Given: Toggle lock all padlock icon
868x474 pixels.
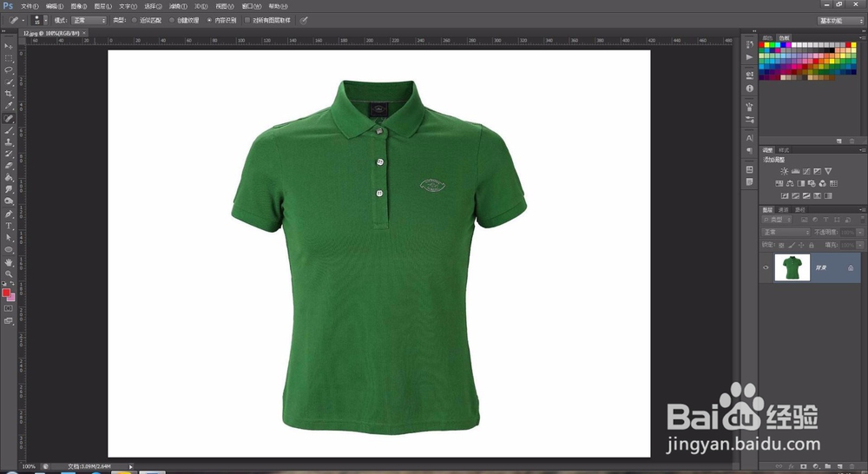Looking at the screenshot, I should pyautogui.click(x=812, y=245).
